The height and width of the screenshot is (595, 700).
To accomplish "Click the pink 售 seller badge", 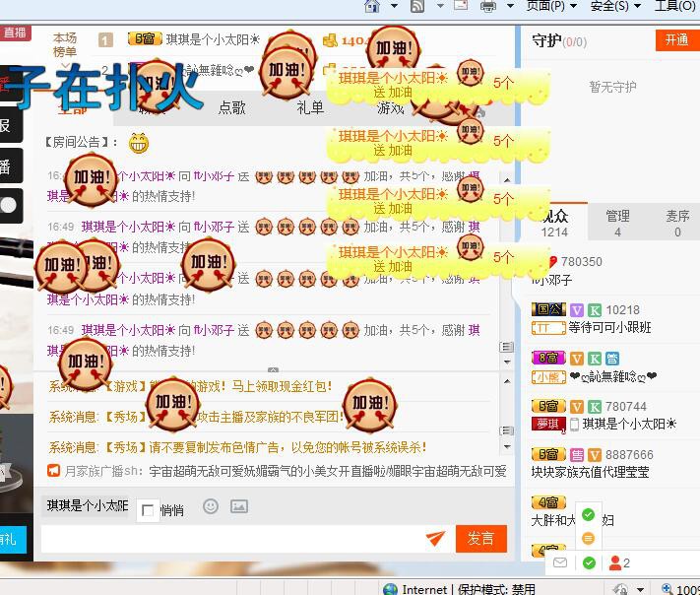I will (577, 455).
